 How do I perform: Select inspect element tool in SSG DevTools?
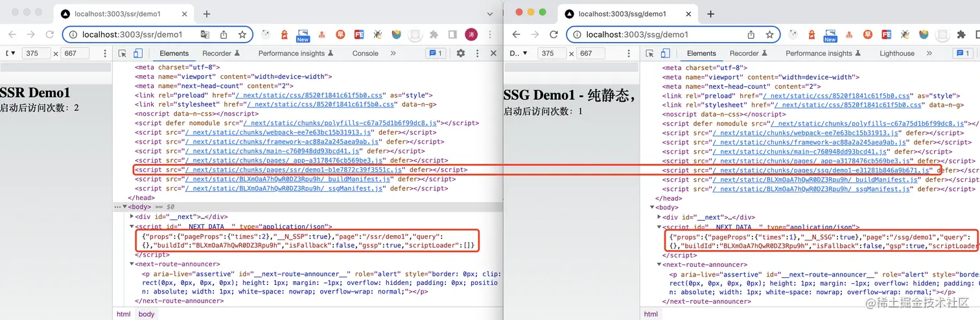(650, 54)
